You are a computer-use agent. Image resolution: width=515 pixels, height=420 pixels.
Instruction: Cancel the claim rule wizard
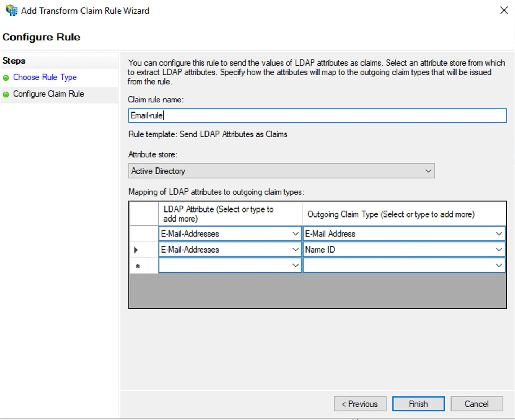pyautogui.click(x=477, y=403)
